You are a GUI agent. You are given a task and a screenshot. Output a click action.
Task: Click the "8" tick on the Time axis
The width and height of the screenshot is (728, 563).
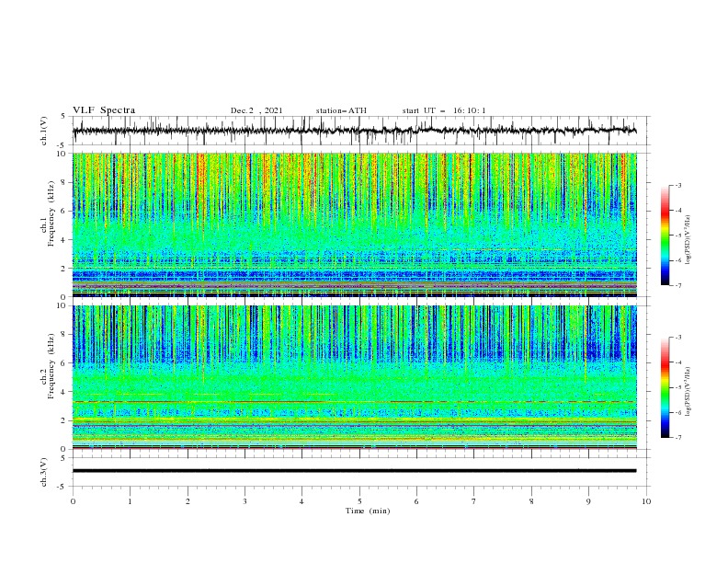tap(531, 501)
